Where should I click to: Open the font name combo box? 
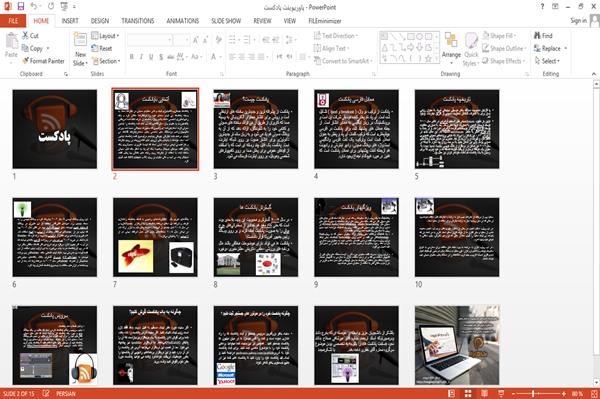150,40
